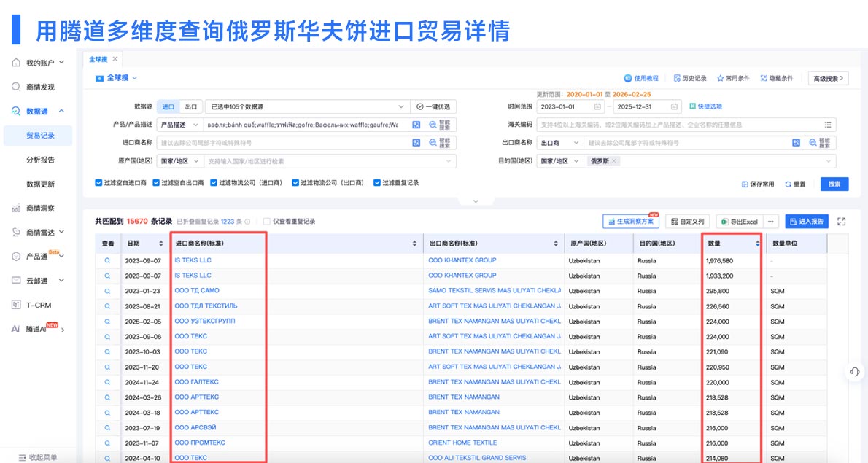The width and height of the screenshot is (868, 463).
Task: Collapse the filter panel via center chevron
Action: click(x=476, y=200)
